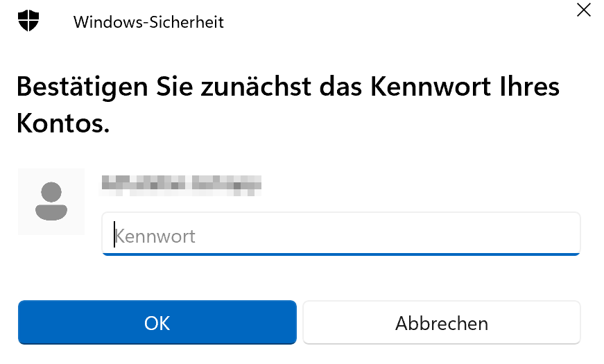Confirm the password with OK

pos(157,322)
